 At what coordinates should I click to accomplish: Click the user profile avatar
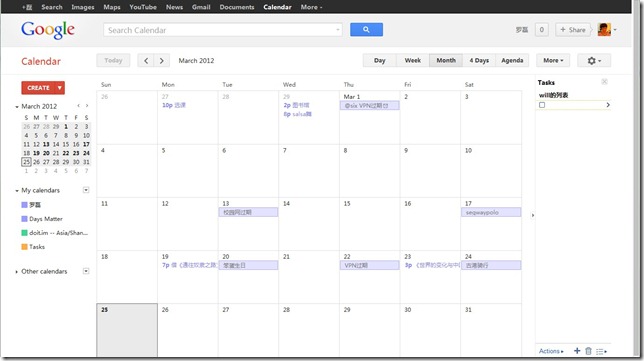click(604, 30)
